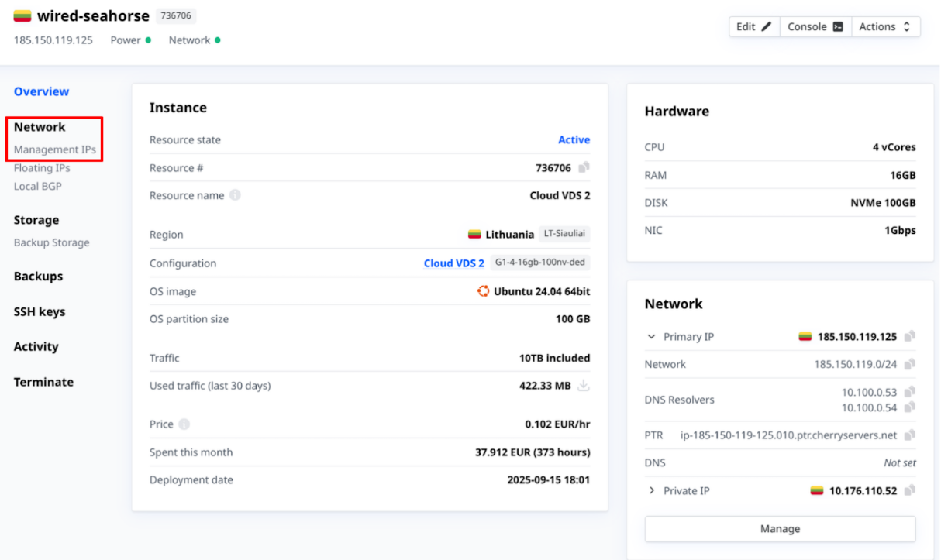Copy network 185.150.119.0/24 value
941x560 pixels.
910,364
